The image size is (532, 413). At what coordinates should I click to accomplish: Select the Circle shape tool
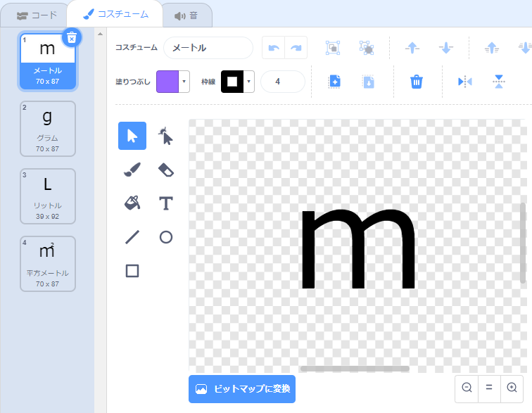click(x=165, y=237)
